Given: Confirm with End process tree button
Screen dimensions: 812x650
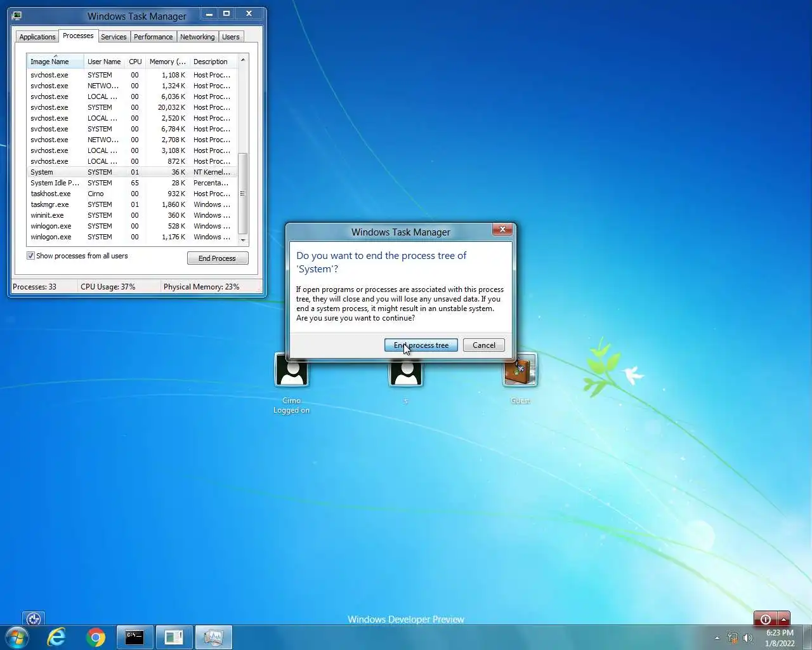Looking at the screenshot, I should pyautogui.click(x=421, y=345).
